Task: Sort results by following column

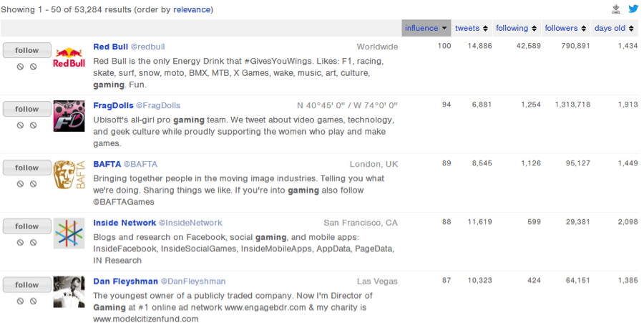Action: [x=517, y=28]
